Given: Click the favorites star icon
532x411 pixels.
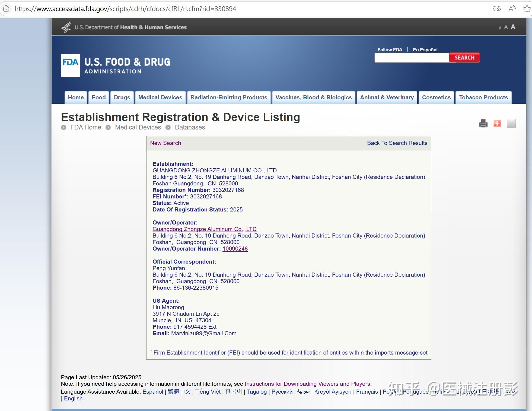Looking at the screenshot, I should click(527, 9).
